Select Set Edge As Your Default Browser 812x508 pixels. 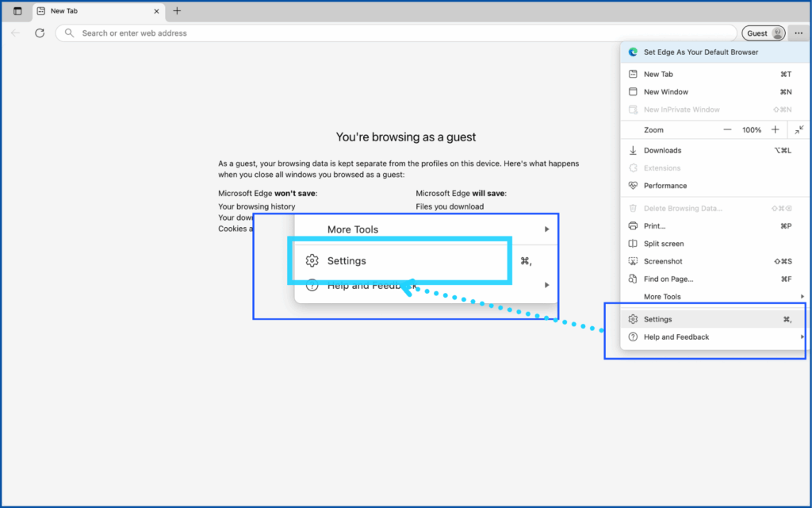click(701, 52)
